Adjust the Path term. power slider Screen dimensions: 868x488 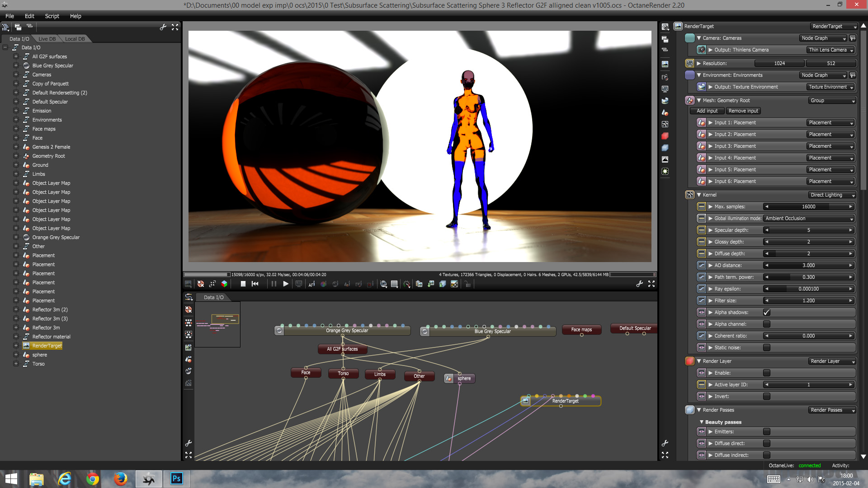[x=808, y=277]
